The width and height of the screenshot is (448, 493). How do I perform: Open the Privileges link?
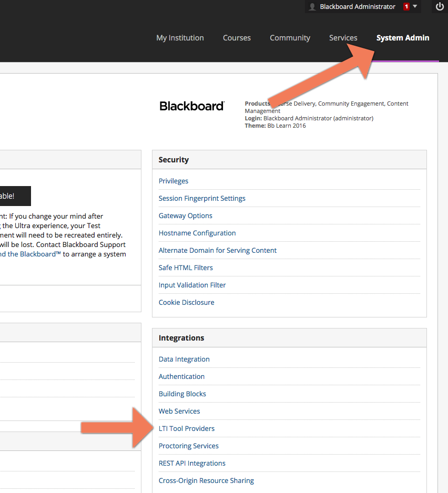[174, 181]
